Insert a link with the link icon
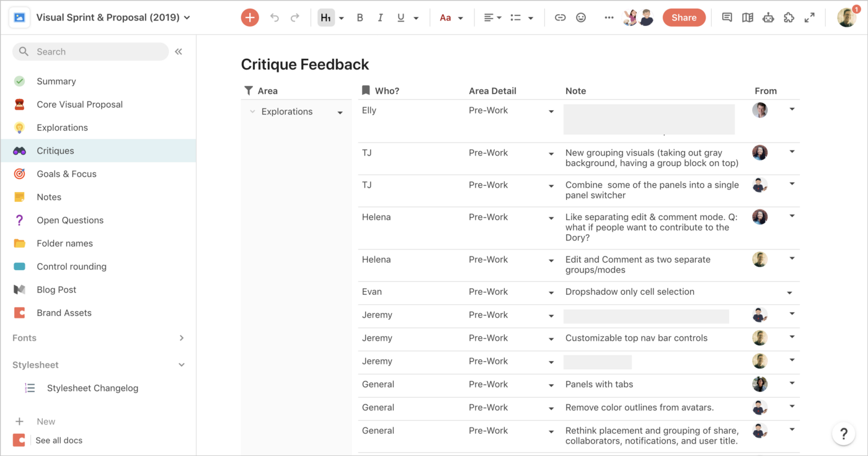868x456 pixels. 560,18
